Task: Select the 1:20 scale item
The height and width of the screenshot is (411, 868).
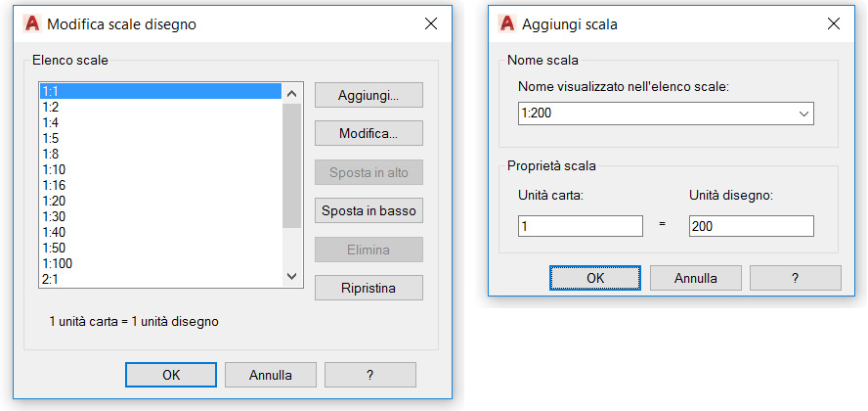Action: [160, 201]
